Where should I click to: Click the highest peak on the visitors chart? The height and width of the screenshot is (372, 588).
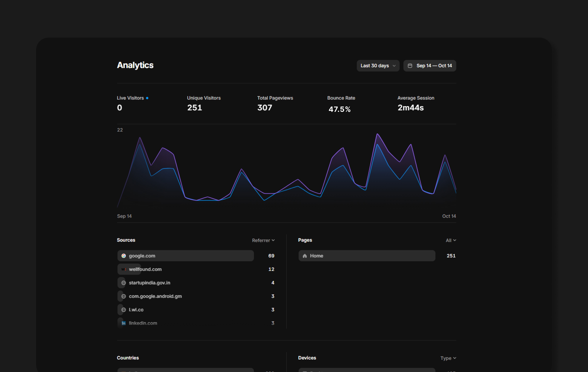click(377, 134)
